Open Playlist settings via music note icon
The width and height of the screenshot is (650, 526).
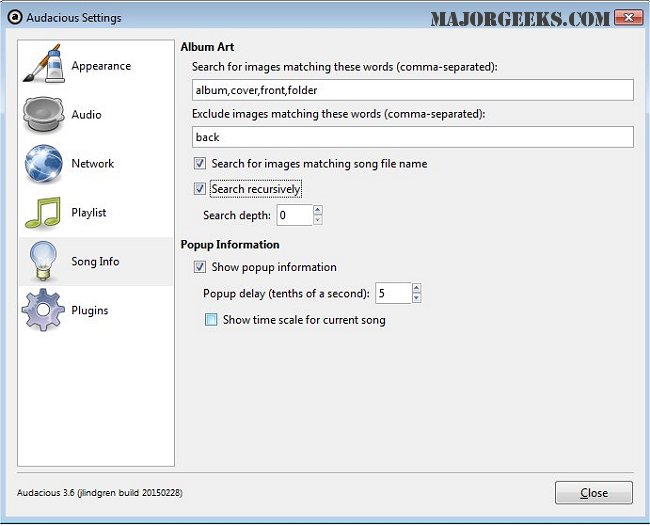coord(43,213)
